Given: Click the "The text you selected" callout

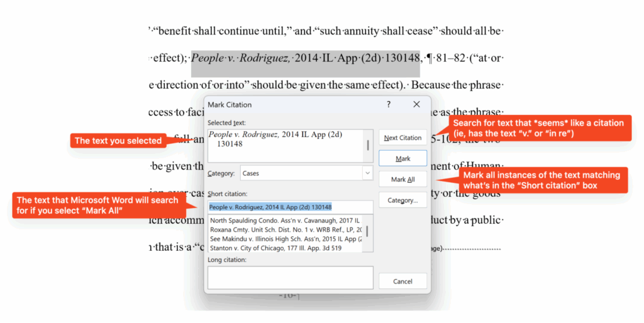Looking at the screenshot, I should click(118, 141).
